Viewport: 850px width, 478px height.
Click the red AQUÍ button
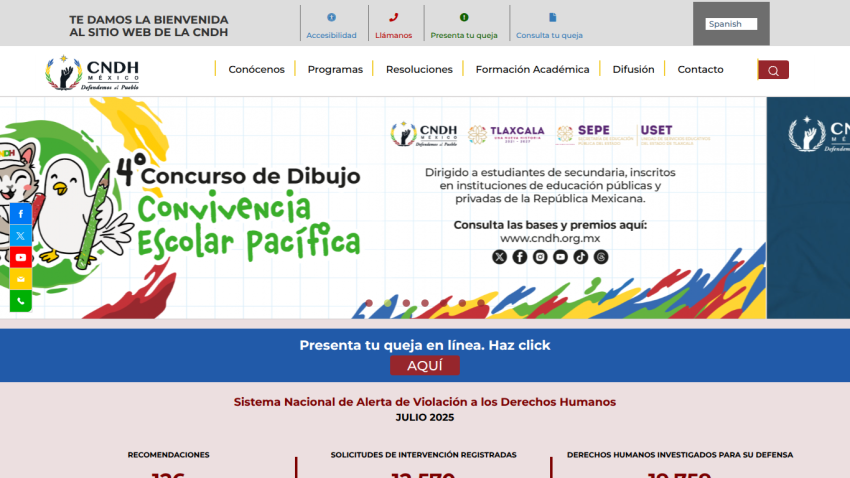click(425, 365)
